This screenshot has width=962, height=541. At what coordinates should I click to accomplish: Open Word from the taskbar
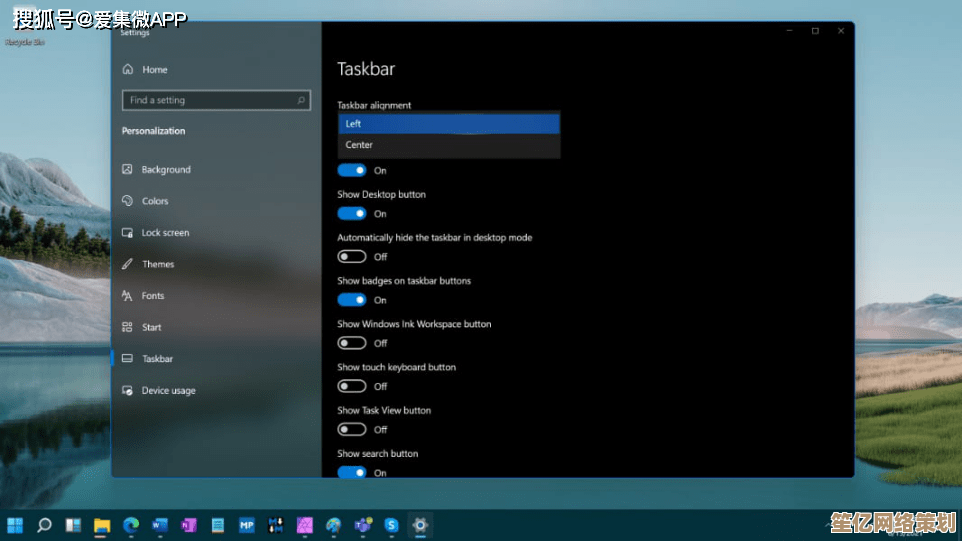[x=159, y=524]
